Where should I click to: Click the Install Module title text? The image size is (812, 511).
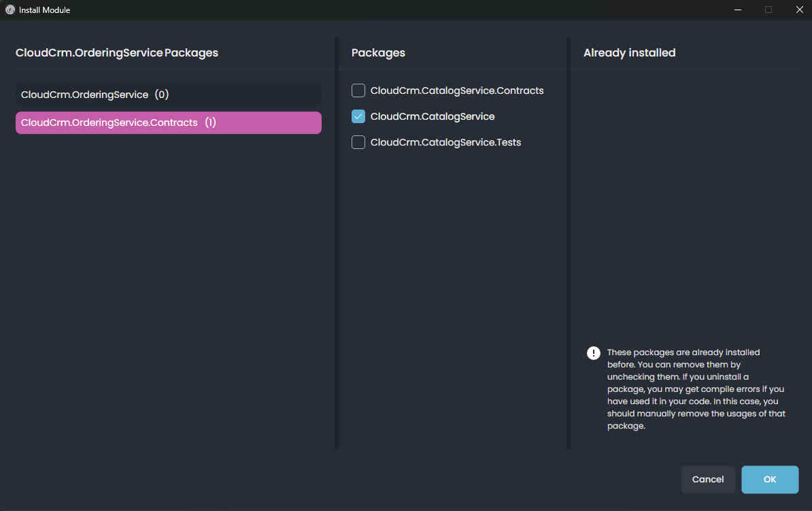[x=44, y=10]
